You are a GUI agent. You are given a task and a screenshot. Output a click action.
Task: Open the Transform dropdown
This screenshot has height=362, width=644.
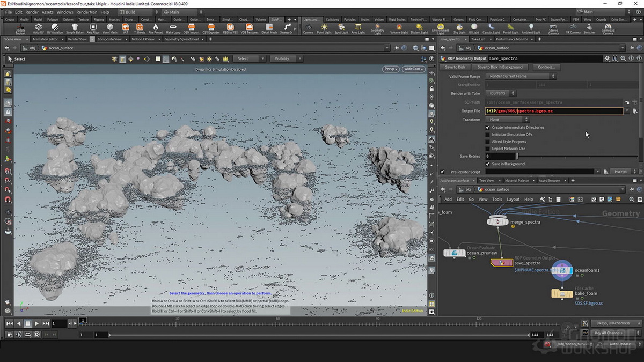[507, 120]
